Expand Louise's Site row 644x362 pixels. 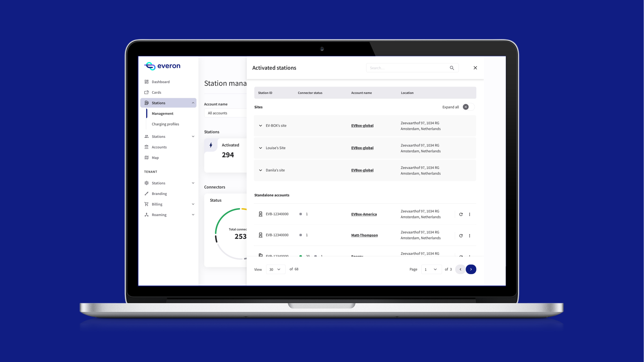[260, 148]
